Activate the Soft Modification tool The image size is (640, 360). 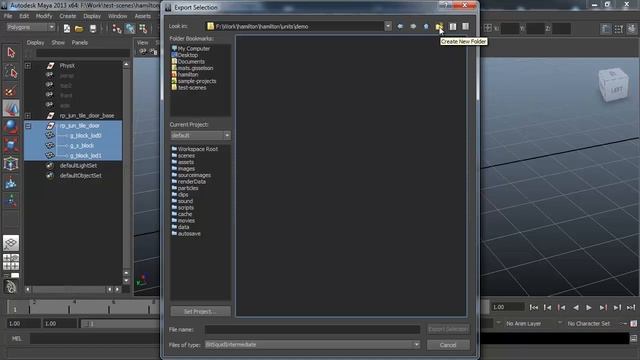click(x=11, y=183)
